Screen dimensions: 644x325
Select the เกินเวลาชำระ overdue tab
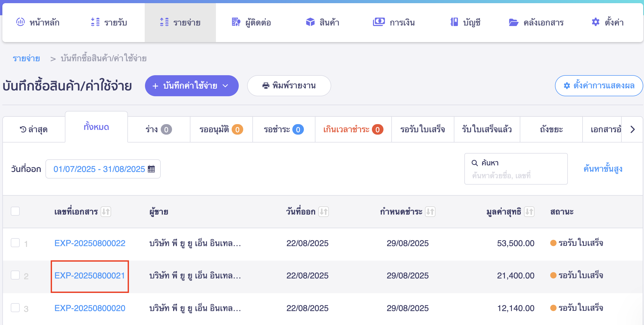point(353,129)
